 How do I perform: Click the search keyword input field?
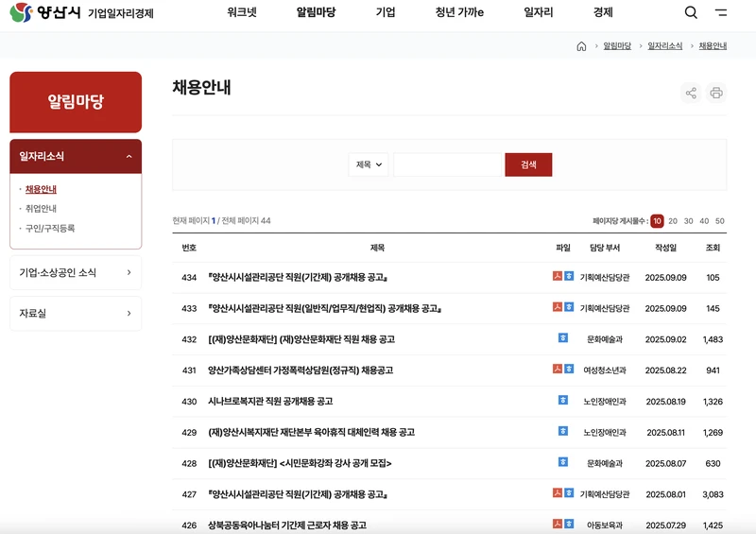point(447,164)
